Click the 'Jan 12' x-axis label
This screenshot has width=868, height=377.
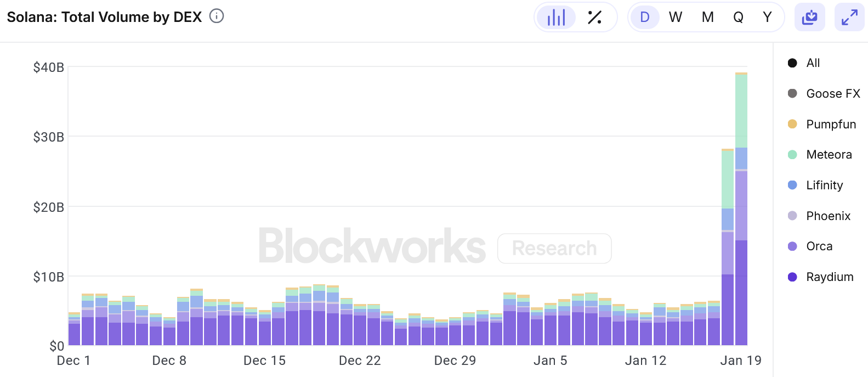pyautogui.click(x=645, y=361)
